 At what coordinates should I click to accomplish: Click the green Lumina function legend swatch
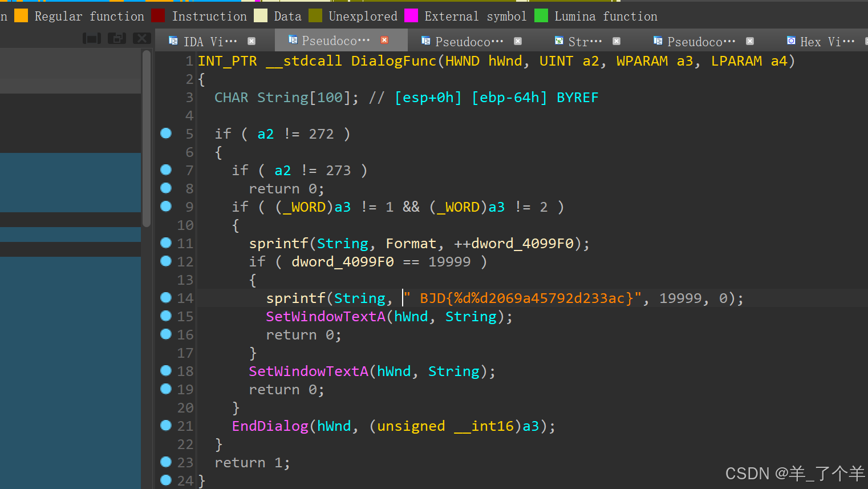(541, 15)
